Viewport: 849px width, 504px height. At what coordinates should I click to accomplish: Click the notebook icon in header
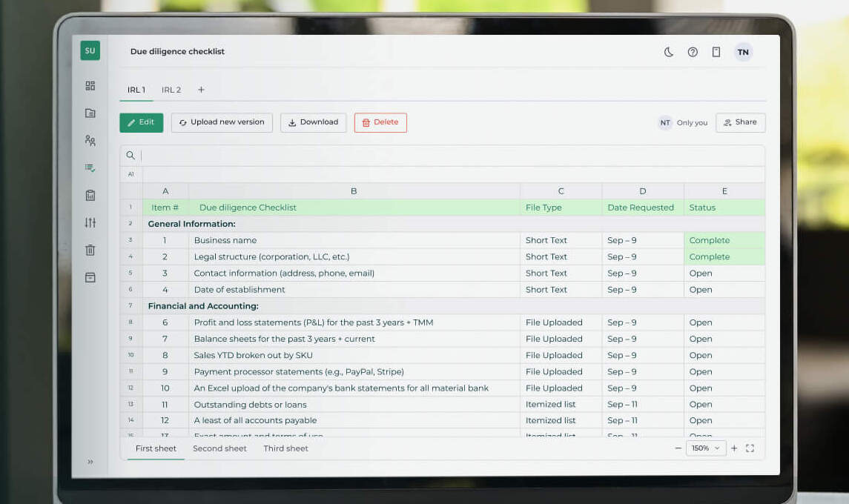716,52
